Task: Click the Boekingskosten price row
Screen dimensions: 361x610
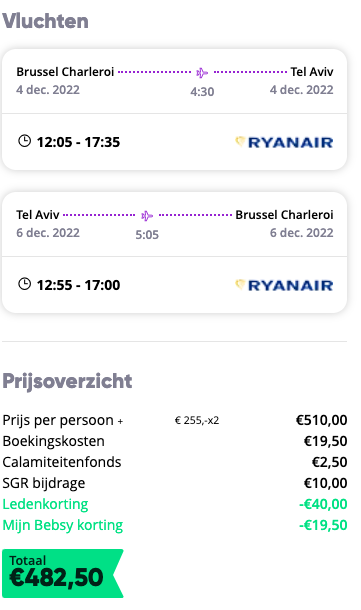Action: click(x=175, y=441)
